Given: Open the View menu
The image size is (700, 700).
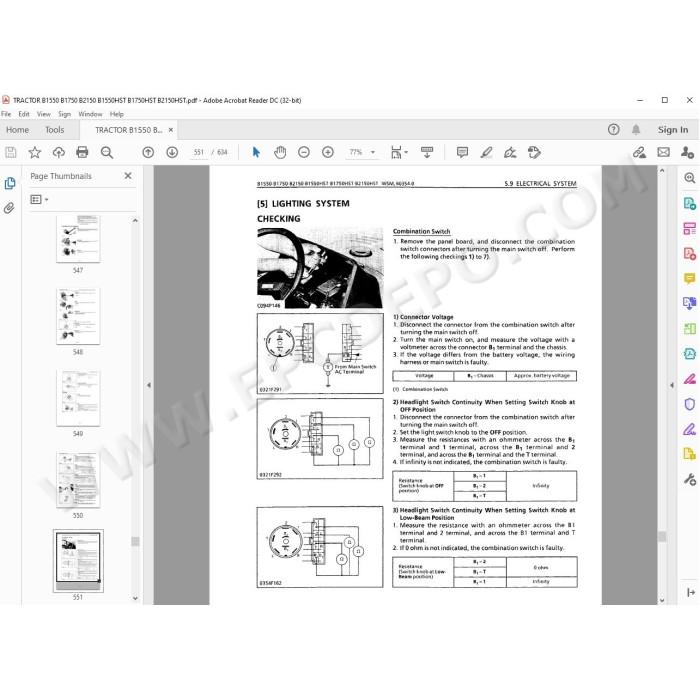Looking at the screenshot, I should point(43,114).
